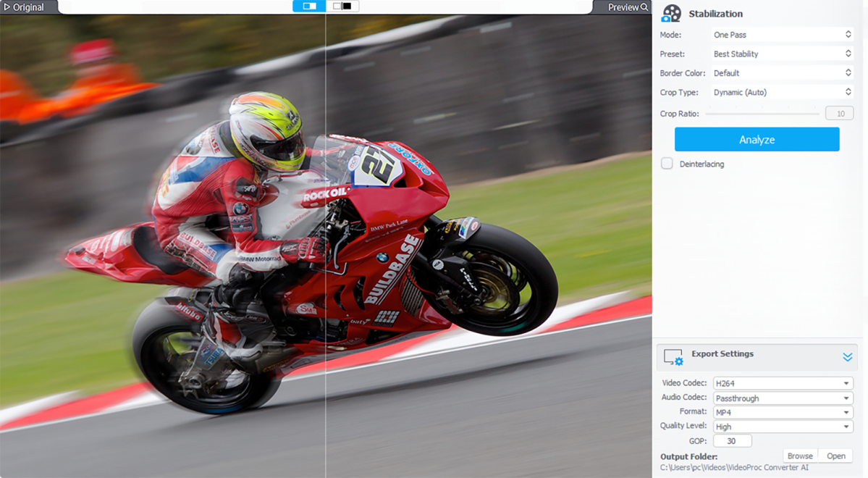The height and width of the screenshot is (478, 868).
Task: Click Browse to choose output folder
Action: click(x=800, y=456)
